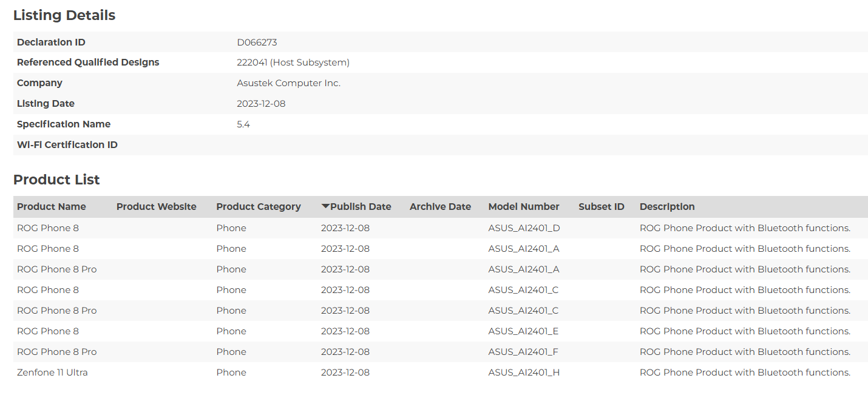
Task: Click the publish date in the ASUS_AI2401_D row
Action: (345, 228)
